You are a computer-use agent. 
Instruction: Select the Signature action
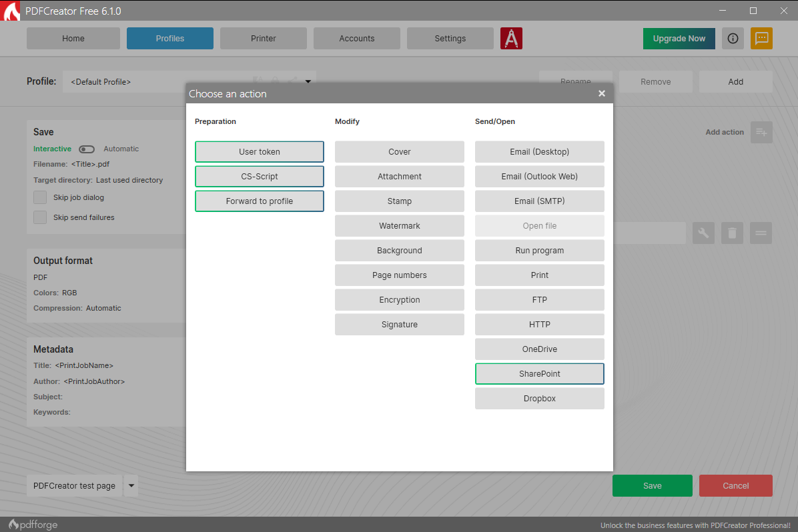[x=400, y=325]
